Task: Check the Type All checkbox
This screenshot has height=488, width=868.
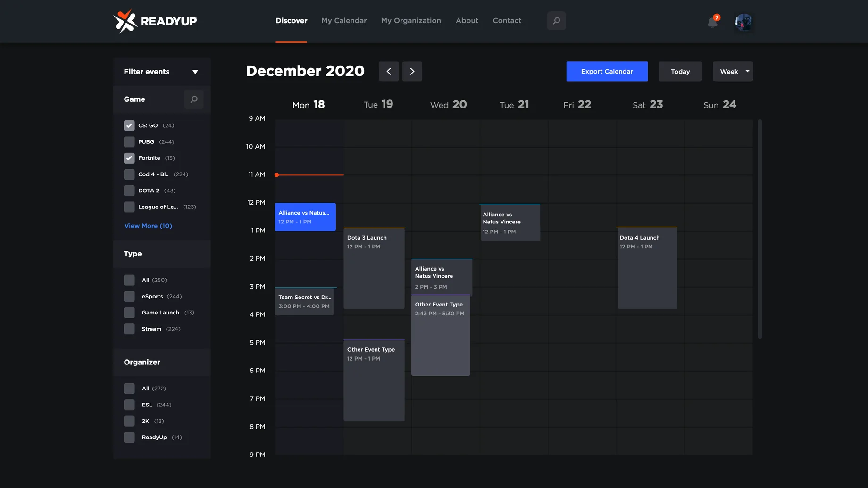Action: (x=129, y=280)
